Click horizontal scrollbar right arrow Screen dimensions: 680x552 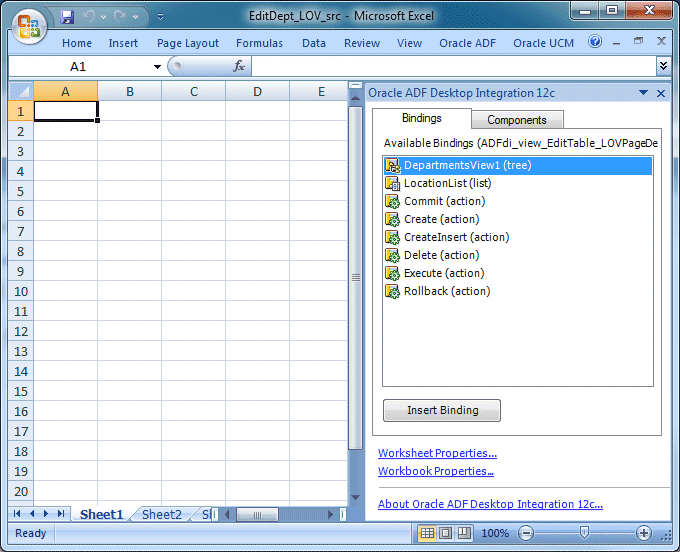[330, 515]
